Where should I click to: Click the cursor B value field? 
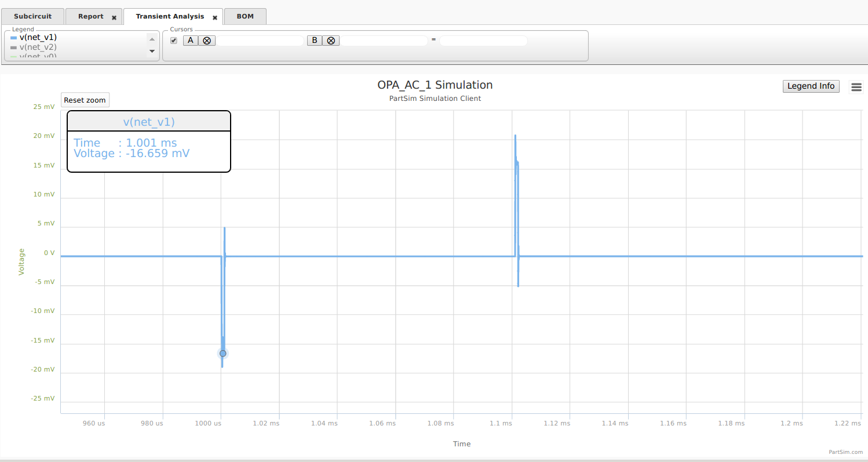(384, 41)
